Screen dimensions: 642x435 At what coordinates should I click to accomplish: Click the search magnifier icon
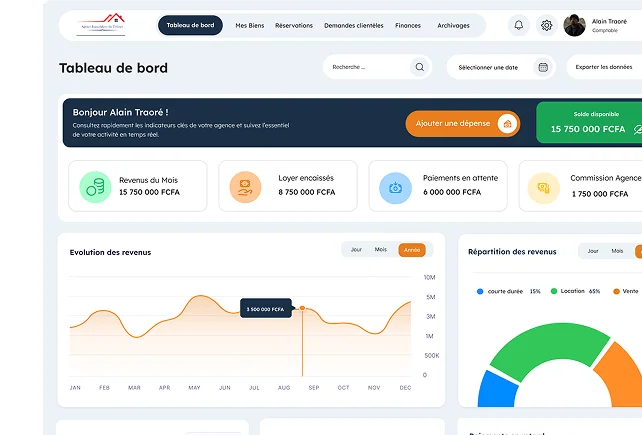tap(420, 67)
